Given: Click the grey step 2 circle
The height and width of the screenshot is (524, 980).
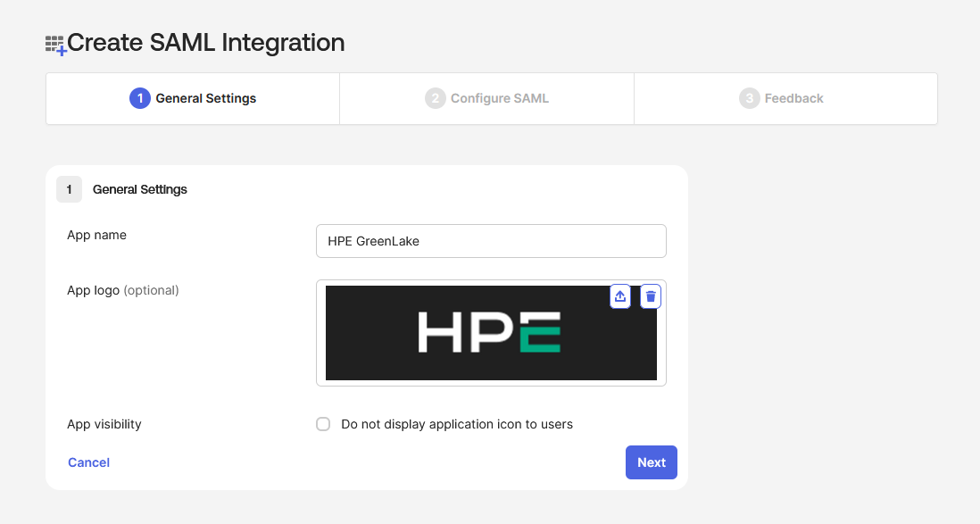Looking at the screenshot, I should [x=435, y=98].
